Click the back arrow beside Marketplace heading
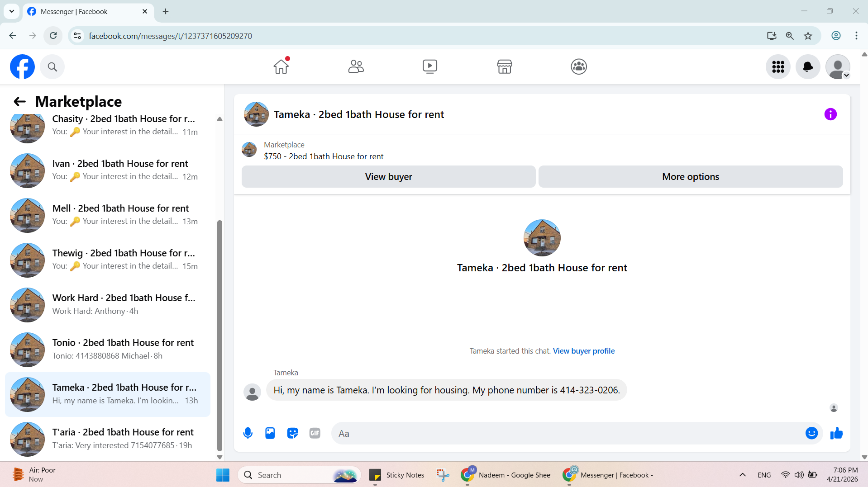The width and height of the screenshot is (868, 487). pos(19,101)
